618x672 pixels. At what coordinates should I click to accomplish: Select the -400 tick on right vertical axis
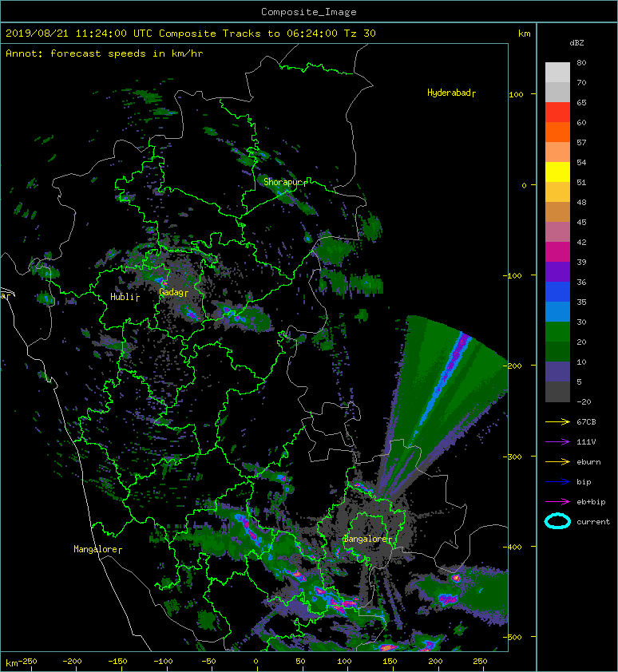point(513,547)
